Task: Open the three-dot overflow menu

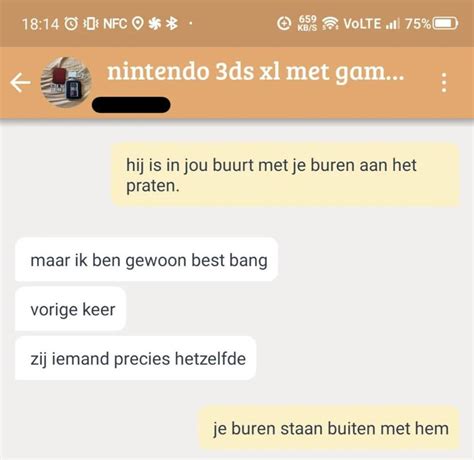Action: pos(444,83)
